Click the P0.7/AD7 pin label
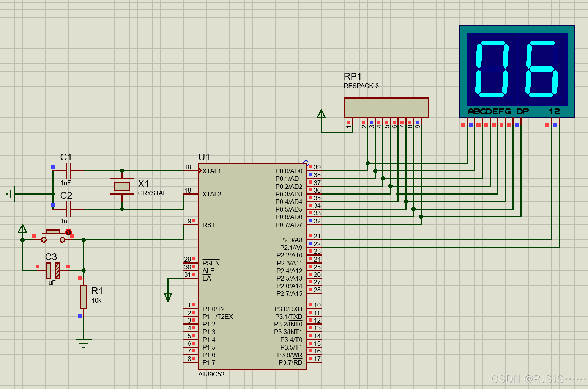The height and width of the screenshot is (389, 588). point(289,225)
